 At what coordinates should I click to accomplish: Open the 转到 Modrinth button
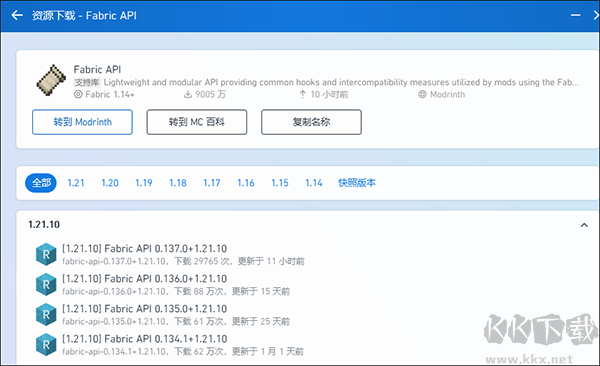click(82, 122)
